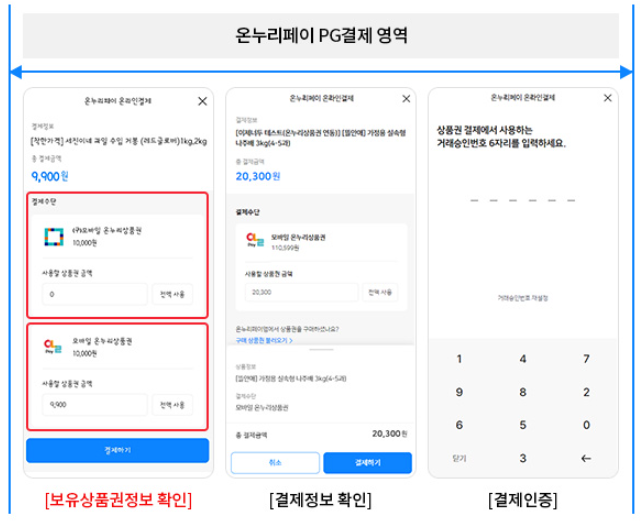This screenshot has width=640, height=523.
Task: Click the blue 20,300원 total amount
Action: [x=258, y=176]
